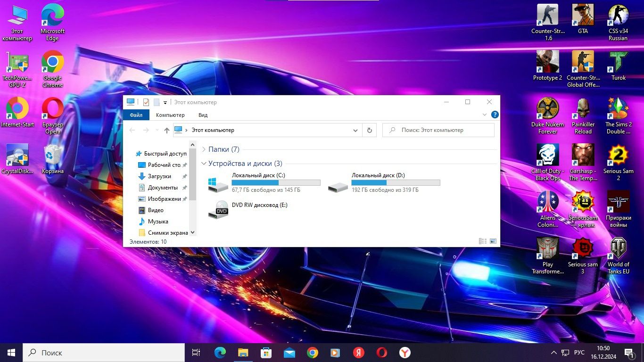The width and height of the screenshot is (644, 362).
Task: Open the Файл ribbon tab
Action: [136, 115]
